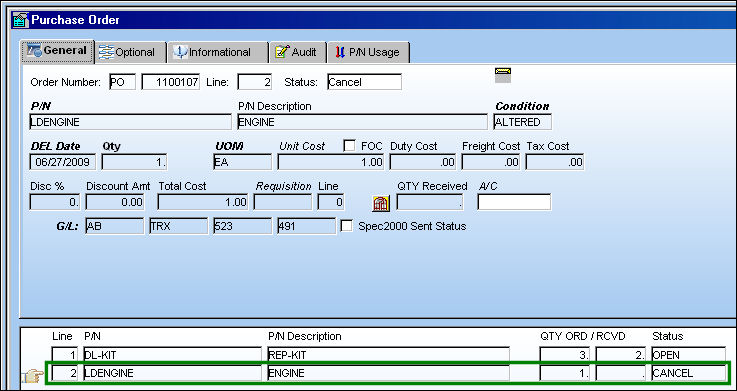Viewport: 737px width, 391px height.
Task: Click the CANCEL status cell
Action: click(689, 374)
